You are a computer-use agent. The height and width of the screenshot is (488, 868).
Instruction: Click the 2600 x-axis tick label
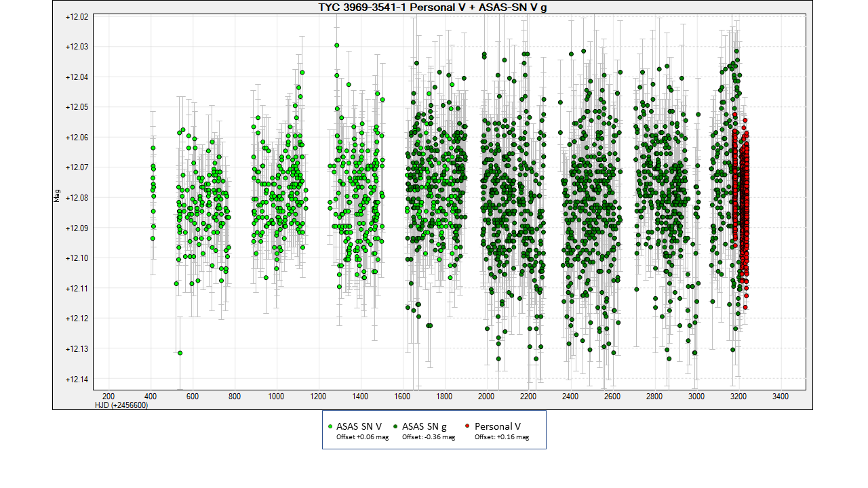click(612, 396)
